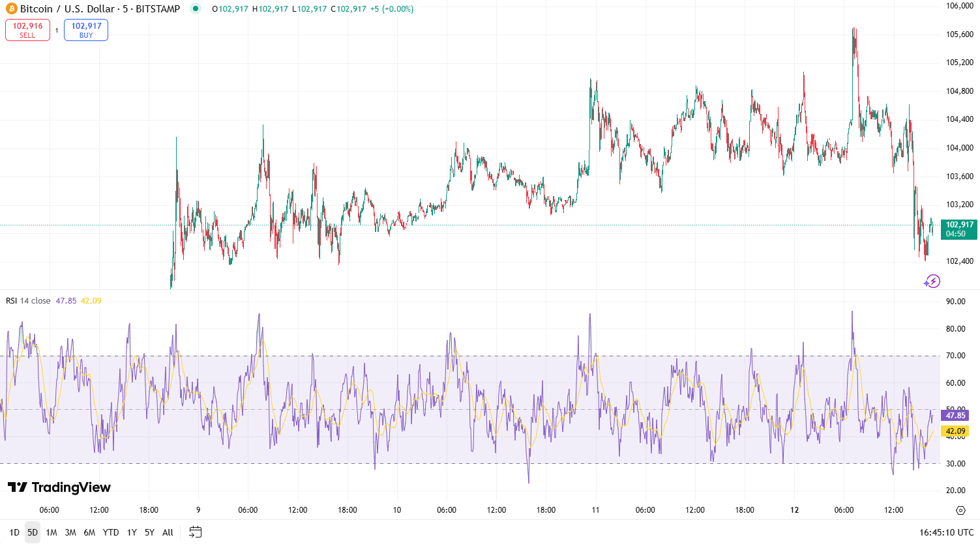Switch to the 1M time range
980x544 pixels.
[52, 532]
